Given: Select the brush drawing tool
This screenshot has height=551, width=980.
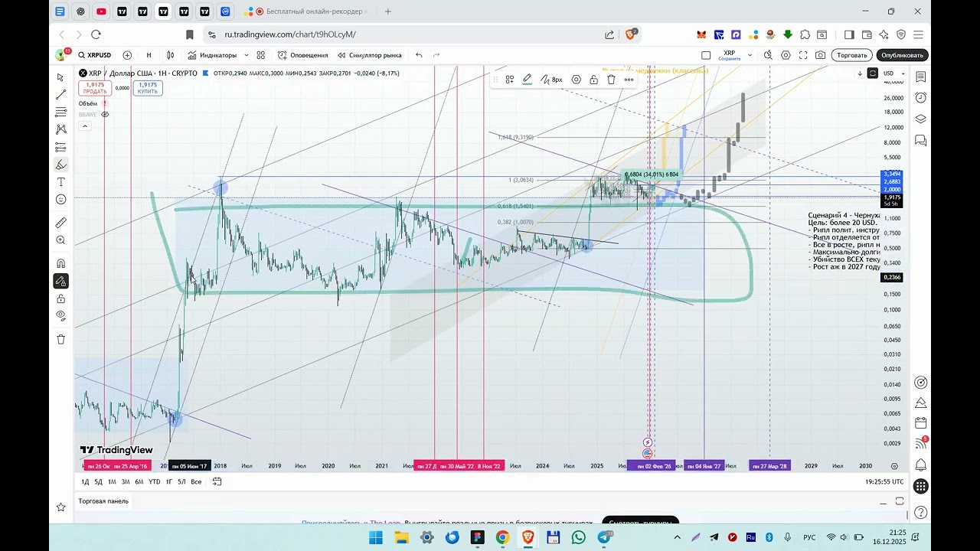Looking at the screenshot, I should (60, 165).
